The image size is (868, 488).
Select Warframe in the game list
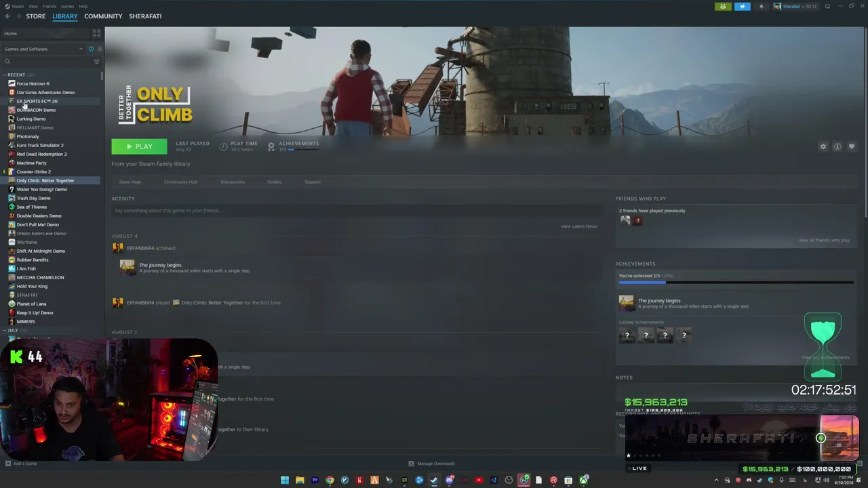point(52,242)
